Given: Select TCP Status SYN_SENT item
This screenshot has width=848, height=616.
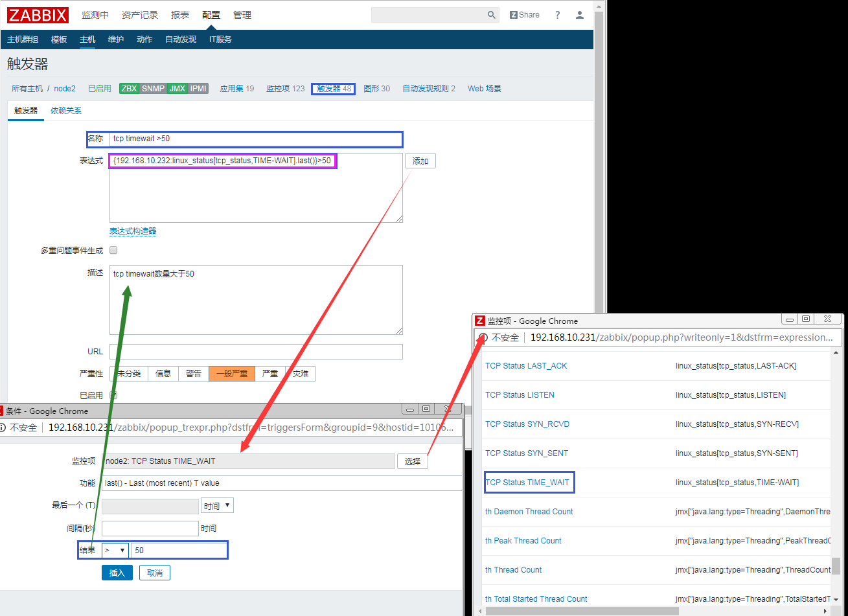Looking at the screenshot, I should point(527,453).
